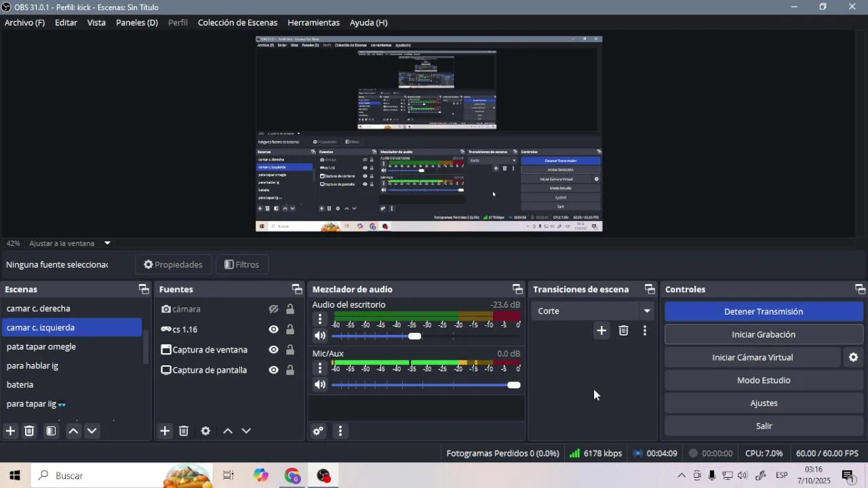Undock the Transiciones de escena panel

coord(650,289)
